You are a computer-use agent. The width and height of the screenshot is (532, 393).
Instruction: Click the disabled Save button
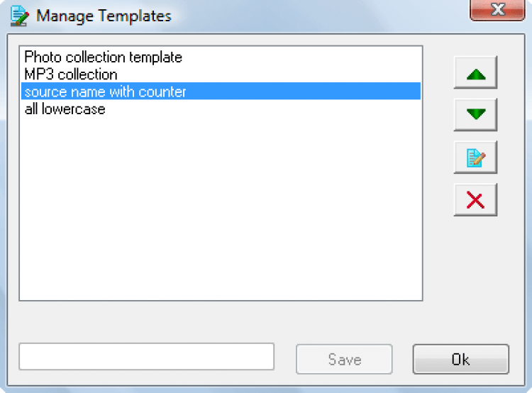tap(344, 360)
